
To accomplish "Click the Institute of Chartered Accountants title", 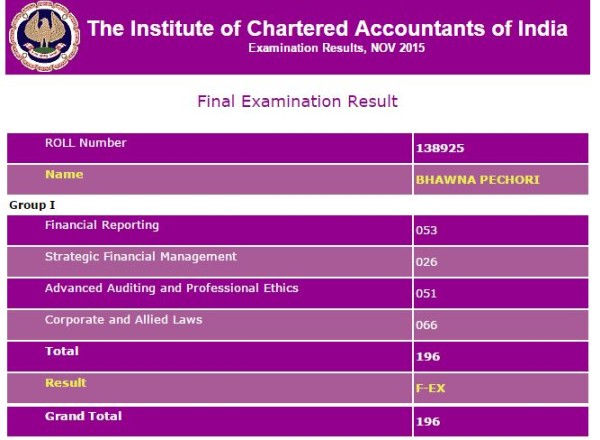I will pyautogui.click(x=327, y=27).
